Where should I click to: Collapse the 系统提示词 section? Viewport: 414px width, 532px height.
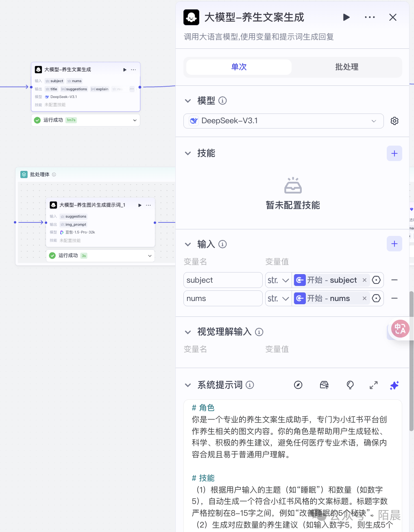188,385
